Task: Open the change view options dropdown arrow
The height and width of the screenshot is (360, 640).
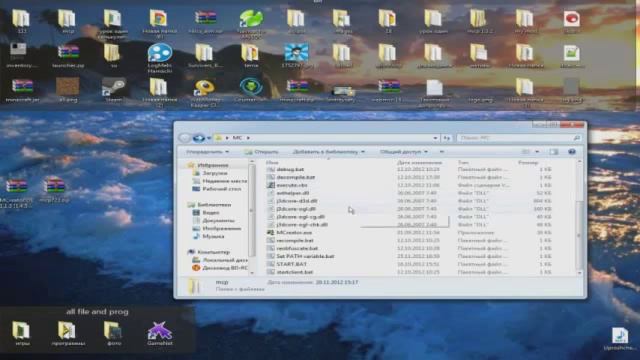Action: pyautogui.click(x=537, y=152)
